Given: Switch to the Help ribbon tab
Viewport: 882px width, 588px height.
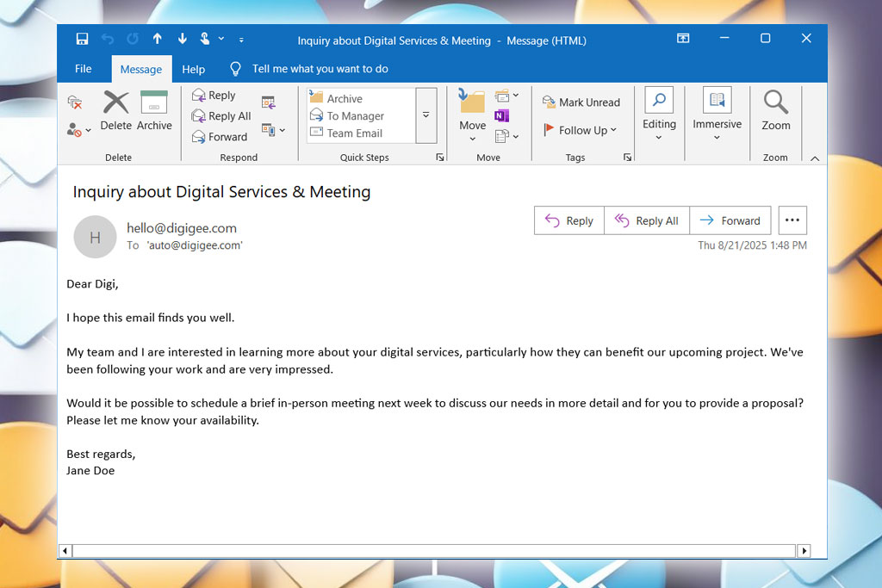Looking at the screenshot, I should [x=193, y=69].
